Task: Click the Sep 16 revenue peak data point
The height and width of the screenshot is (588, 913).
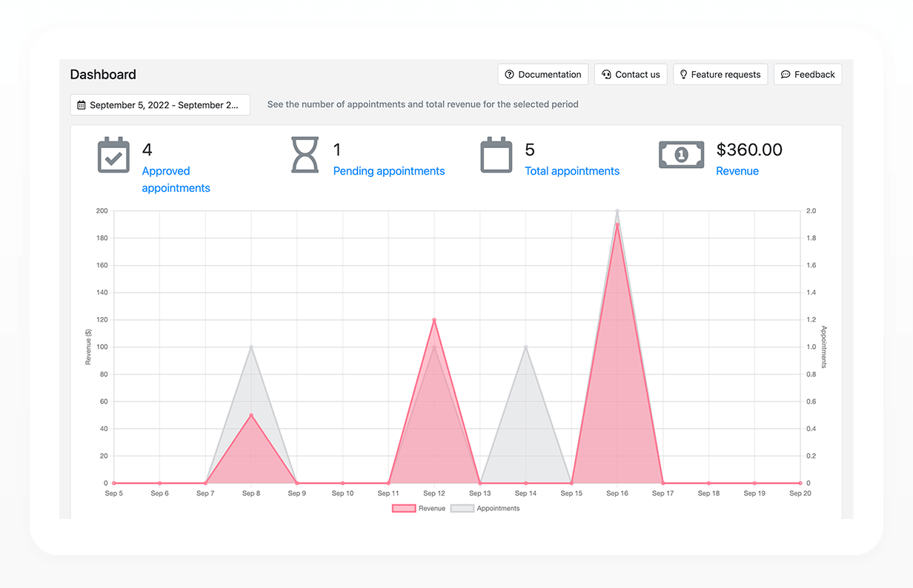Action: [x=617, y=224]
